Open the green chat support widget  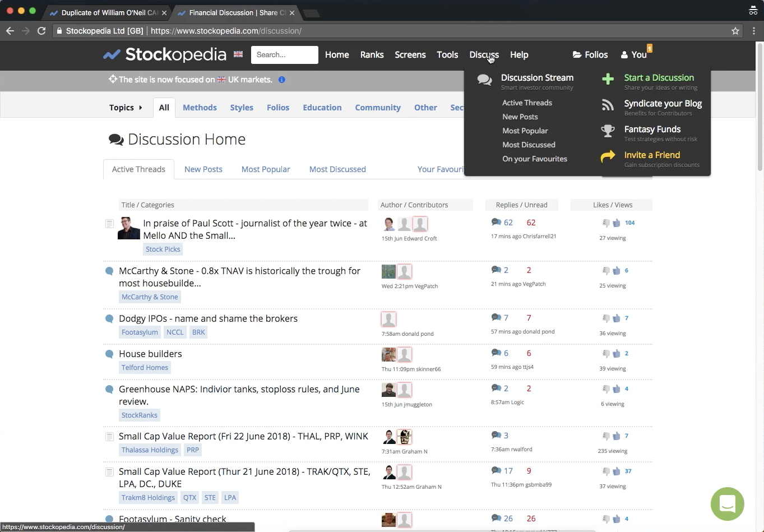click(727, 503)
